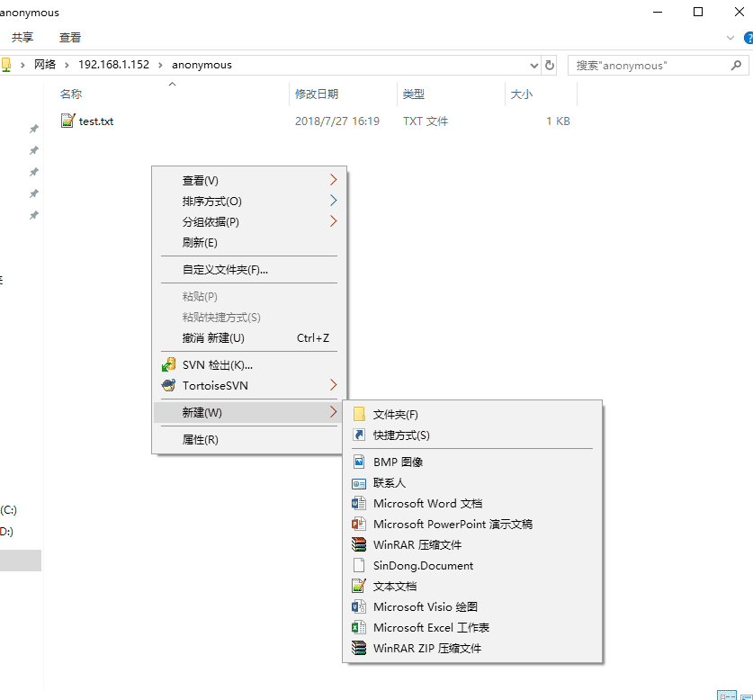The height and width of the screenshot is (700, 753).
Task: Click the date 2018/7/27 16:19
Action: 337,121
